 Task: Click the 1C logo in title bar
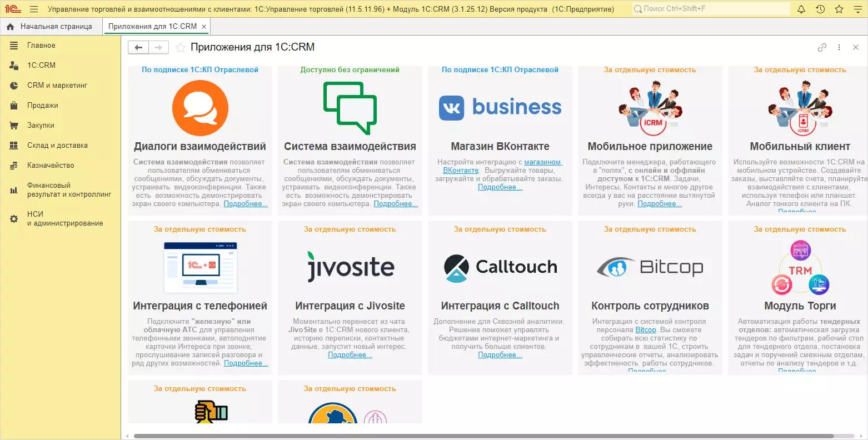[x=13, y=9]
